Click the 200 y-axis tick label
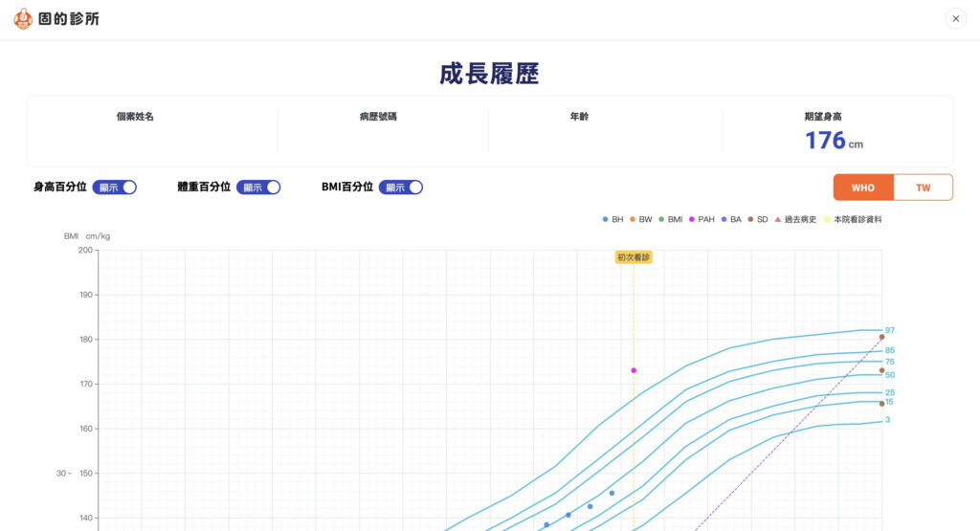The height and width of the screenshot is (531, 980). [85, 250]
